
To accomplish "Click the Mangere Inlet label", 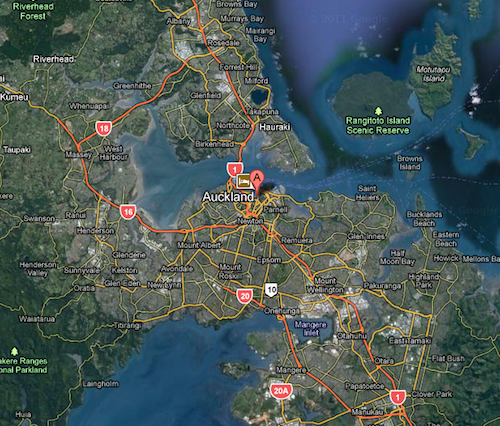I will (311, 328).
